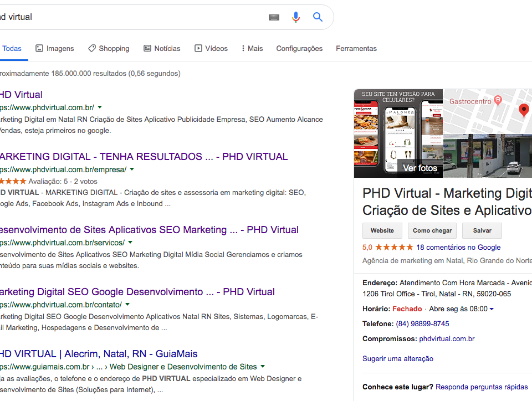
Task: Open the Shopping tab
Action: pos(109,49)
